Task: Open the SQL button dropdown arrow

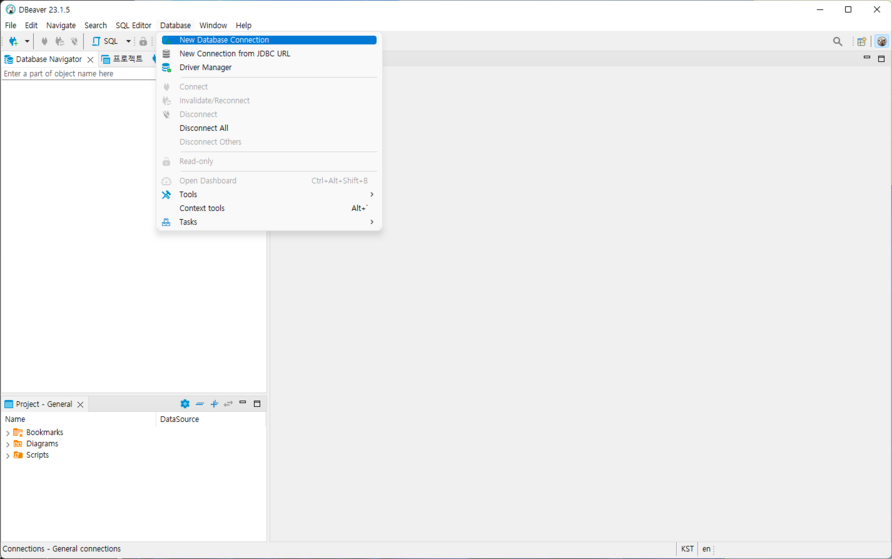Action: 128,42
